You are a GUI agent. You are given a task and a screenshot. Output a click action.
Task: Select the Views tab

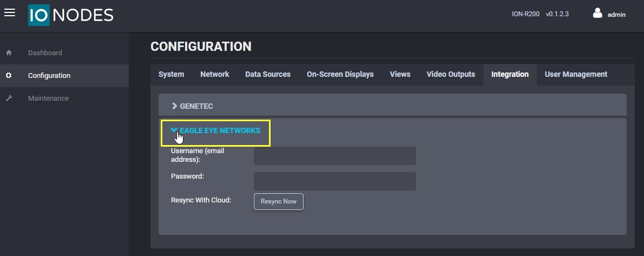pos(400,74)
